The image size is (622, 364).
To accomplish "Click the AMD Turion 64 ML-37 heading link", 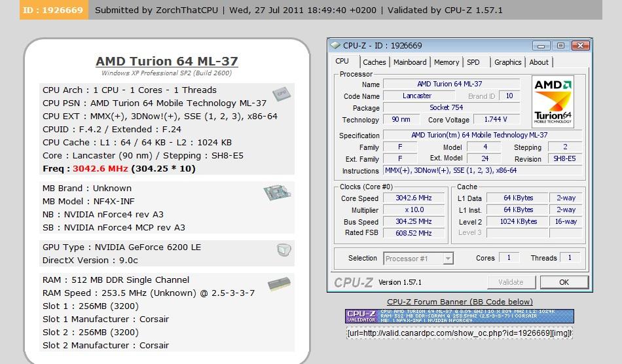I will tap(166, 61).
